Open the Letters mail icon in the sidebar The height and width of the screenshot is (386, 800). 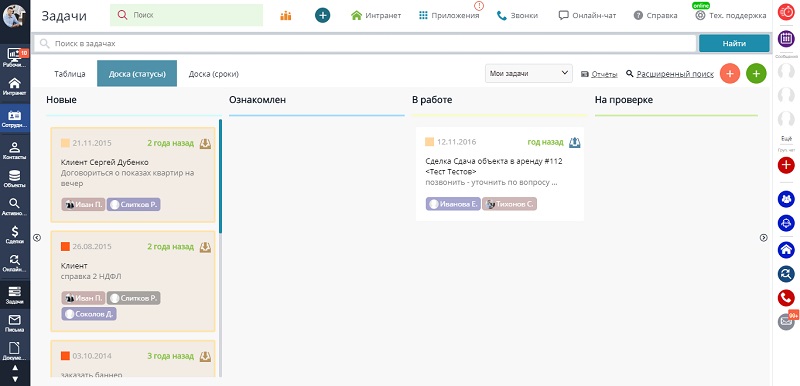pos(15,323)
